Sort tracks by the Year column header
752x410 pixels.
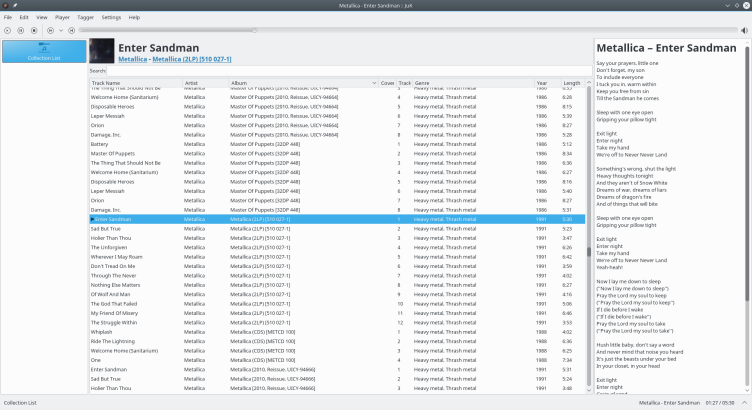click(542, 82)
